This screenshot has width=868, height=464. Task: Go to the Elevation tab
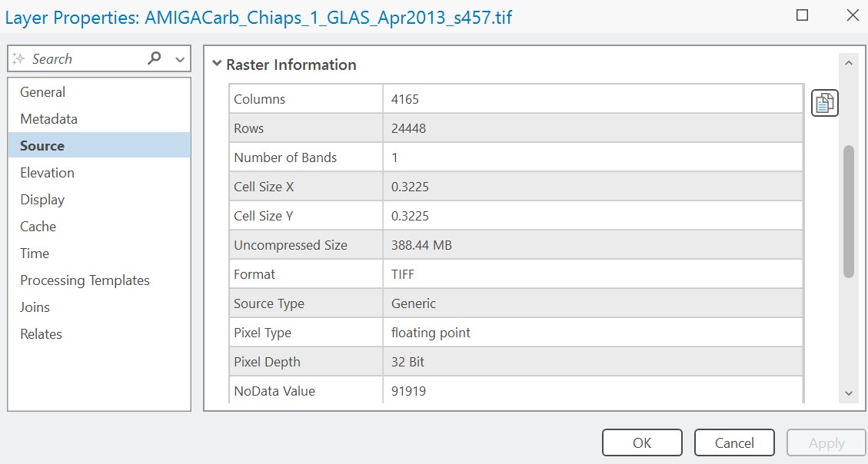point(47,173)
